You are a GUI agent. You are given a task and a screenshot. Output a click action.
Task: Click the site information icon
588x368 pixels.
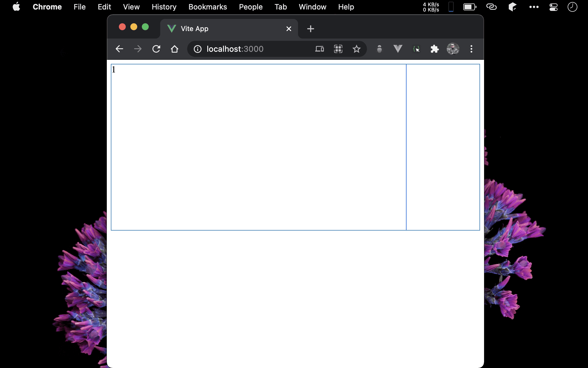[198, 49]
